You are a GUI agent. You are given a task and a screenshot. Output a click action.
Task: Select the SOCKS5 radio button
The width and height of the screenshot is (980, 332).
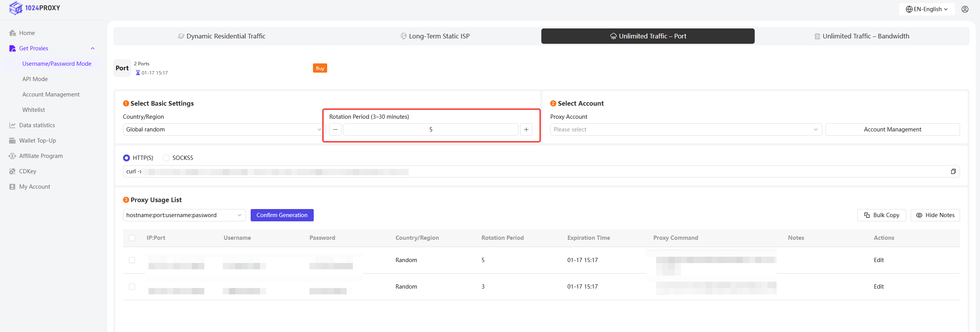(x=166, y=158)
